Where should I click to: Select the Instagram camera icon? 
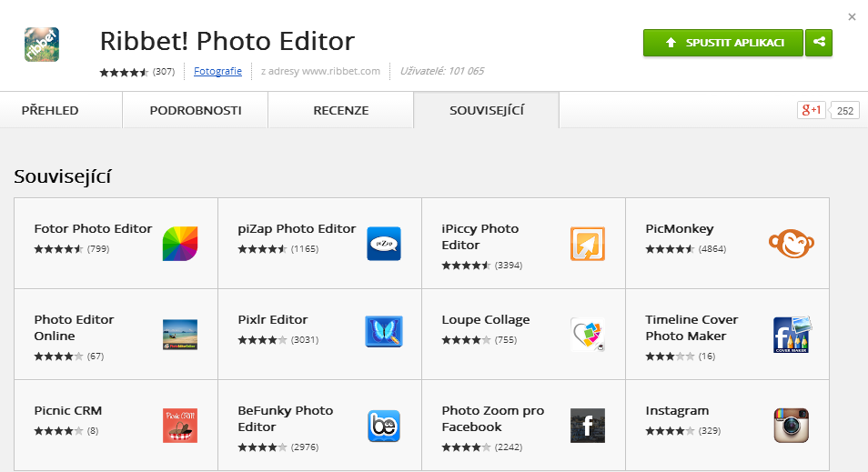pos(791,426)
